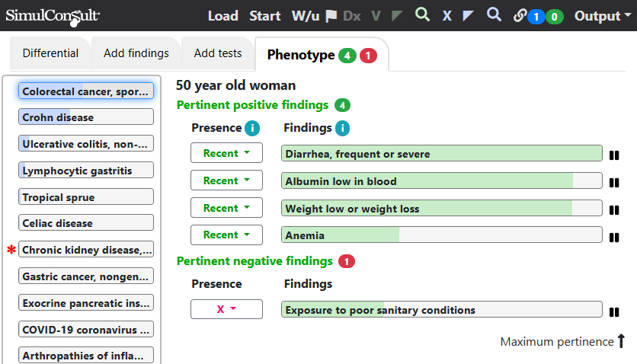Image resolution: width=637 pixels, height=364 pixels.
Task: Select Crohn disease in diagnosis list
Action: (86, 117)
